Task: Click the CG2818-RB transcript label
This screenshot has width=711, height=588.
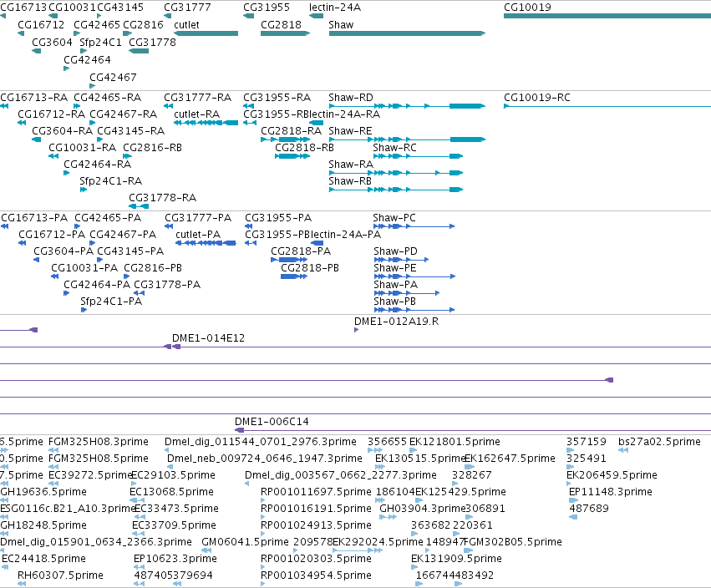Action: coord(305,148)
